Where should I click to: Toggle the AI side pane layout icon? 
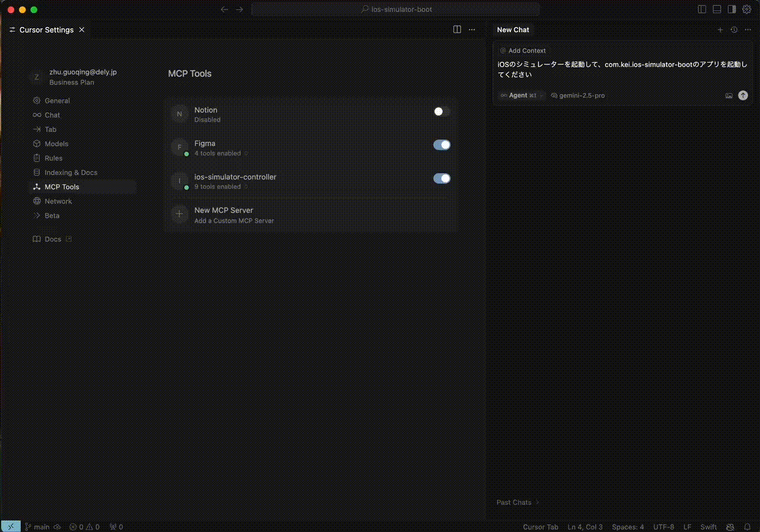click(731, 9)
